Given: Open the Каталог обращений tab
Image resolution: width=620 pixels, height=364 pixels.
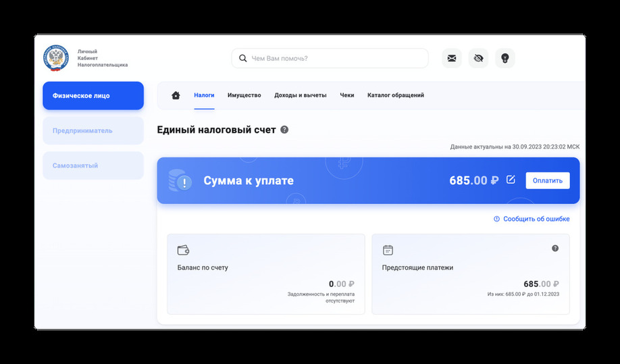Looking at the screenshot, I should click(395, 95).
